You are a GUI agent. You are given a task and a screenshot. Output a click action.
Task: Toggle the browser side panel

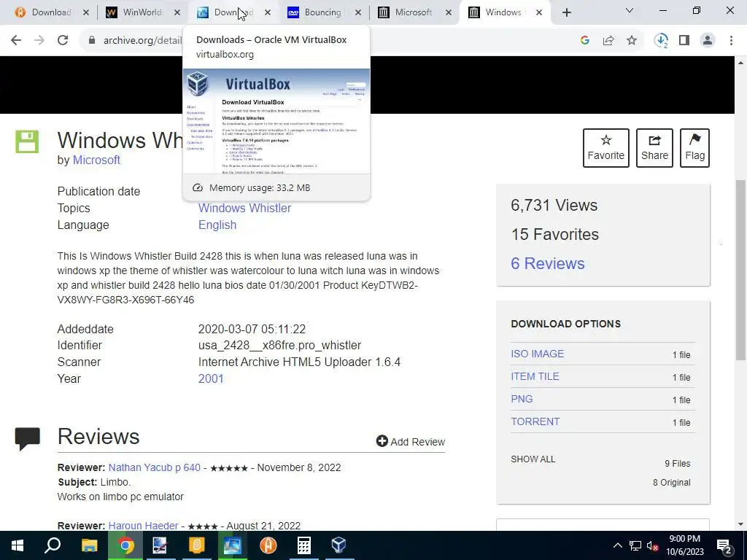tap(684, 41)
